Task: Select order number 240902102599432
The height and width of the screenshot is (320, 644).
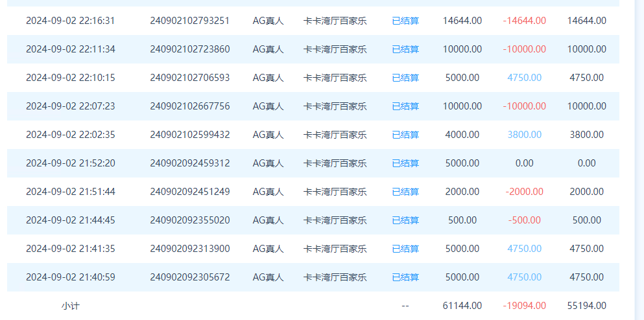Action: pos(190,135)
